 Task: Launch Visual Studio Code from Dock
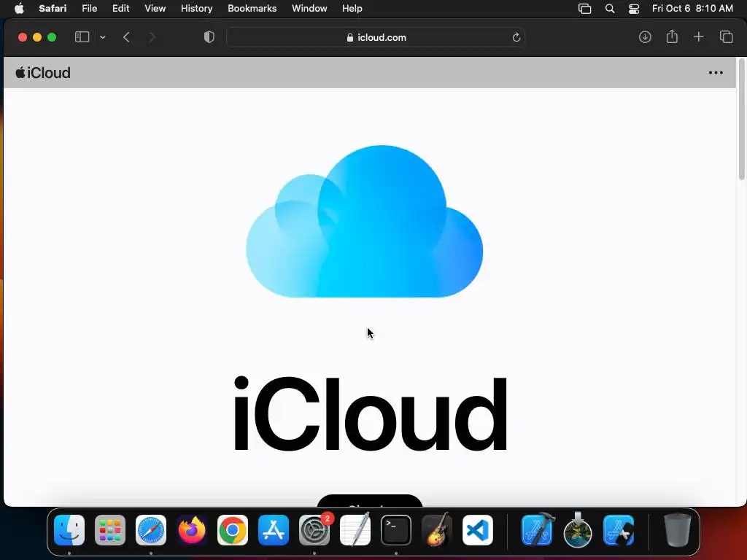click(x=478, y=530)
